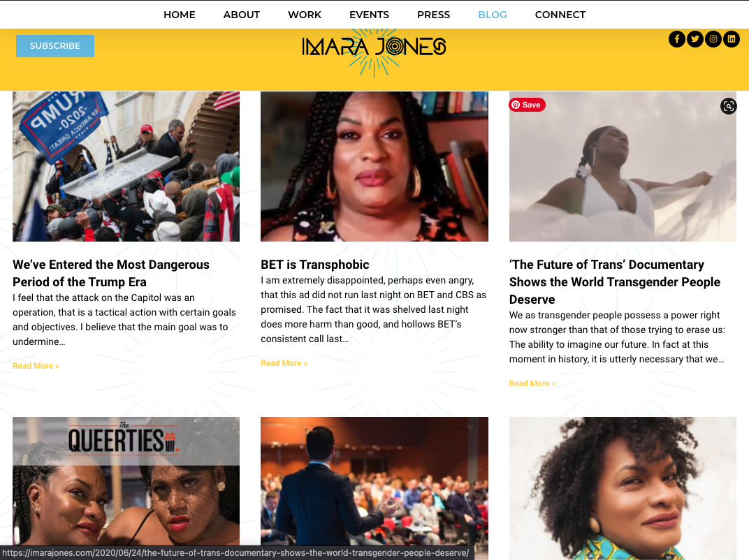Open the Queerties post thumbnail
Screen dimensions: 749x560
126,481
